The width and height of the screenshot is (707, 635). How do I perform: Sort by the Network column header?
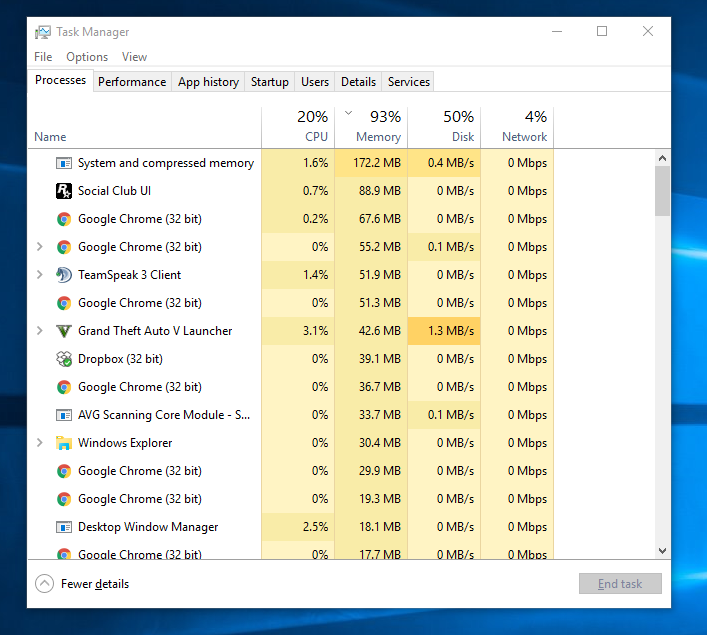click(x=518, y=127)
